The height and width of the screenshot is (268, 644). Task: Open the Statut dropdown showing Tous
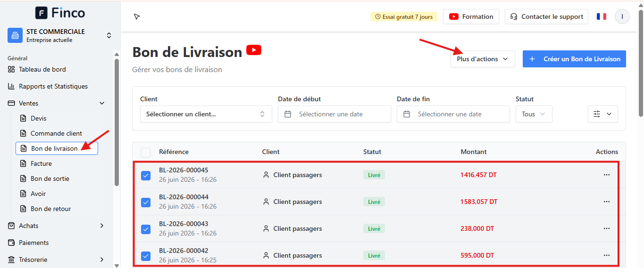(x=534, y=114)
